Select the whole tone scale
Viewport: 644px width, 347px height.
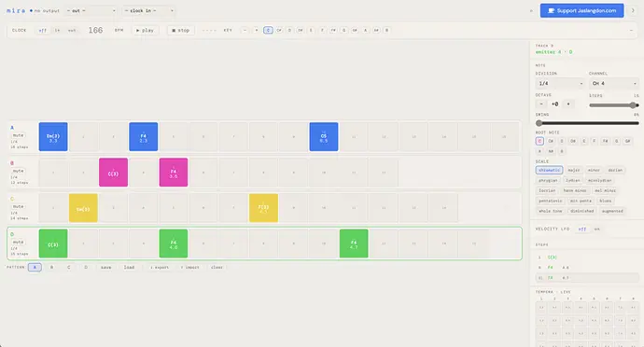[x=551, y=211]
